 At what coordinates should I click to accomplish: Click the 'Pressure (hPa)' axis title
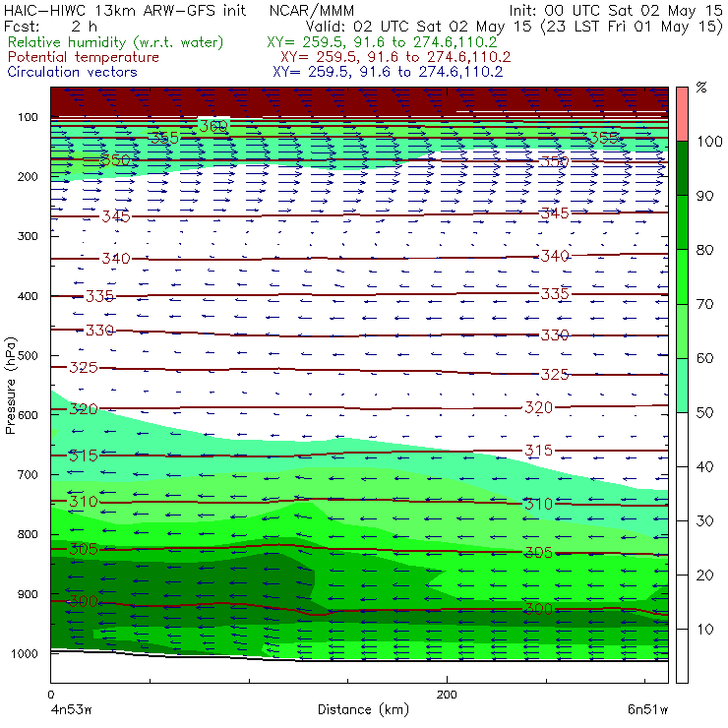(10, 386)
